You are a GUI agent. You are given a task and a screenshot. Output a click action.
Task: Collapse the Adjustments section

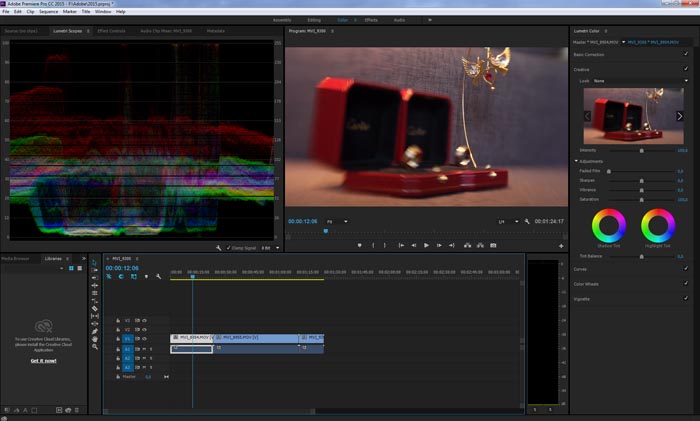pyautogui.click(x=576, y=161)
